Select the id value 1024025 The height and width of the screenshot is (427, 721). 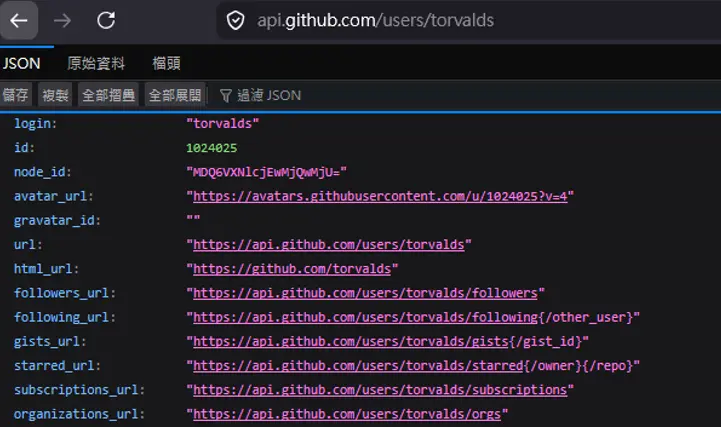212,148
